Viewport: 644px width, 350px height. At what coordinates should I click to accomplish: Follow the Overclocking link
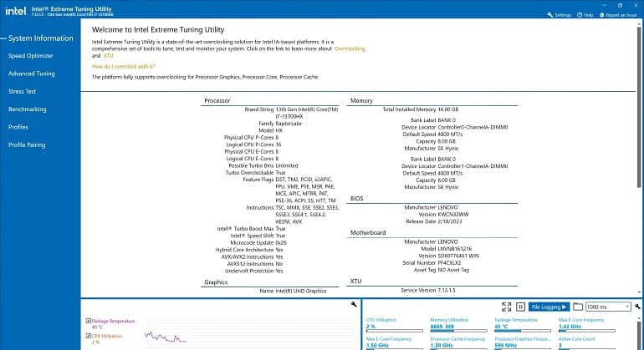(x=350, y=48)
